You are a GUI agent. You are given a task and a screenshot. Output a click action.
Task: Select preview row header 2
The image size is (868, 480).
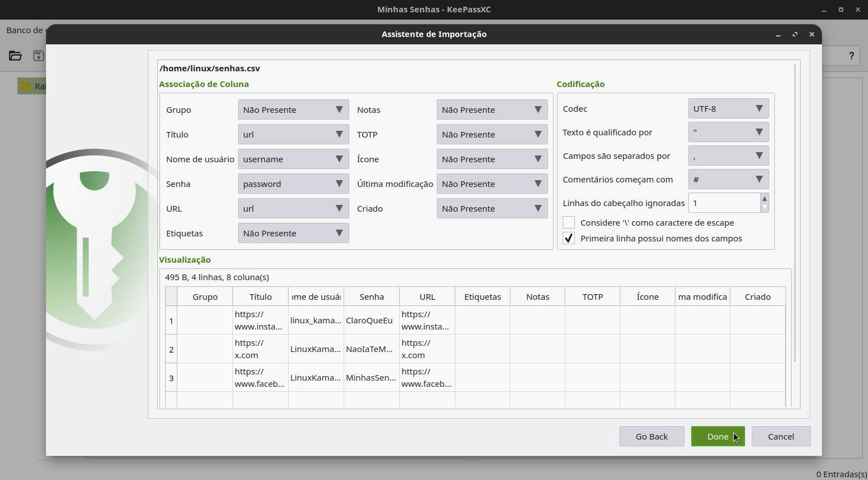coord(171,349)
